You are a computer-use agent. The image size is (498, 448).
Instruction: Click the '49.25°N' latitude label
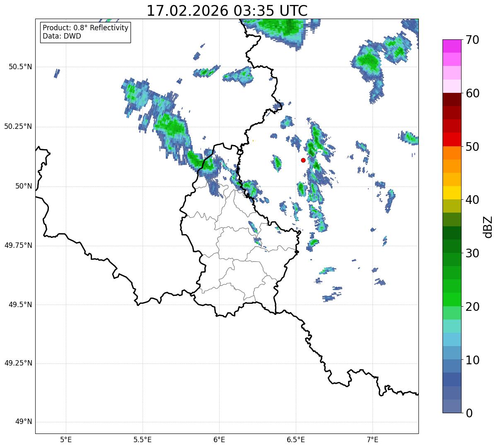click(x=18, y=363)
